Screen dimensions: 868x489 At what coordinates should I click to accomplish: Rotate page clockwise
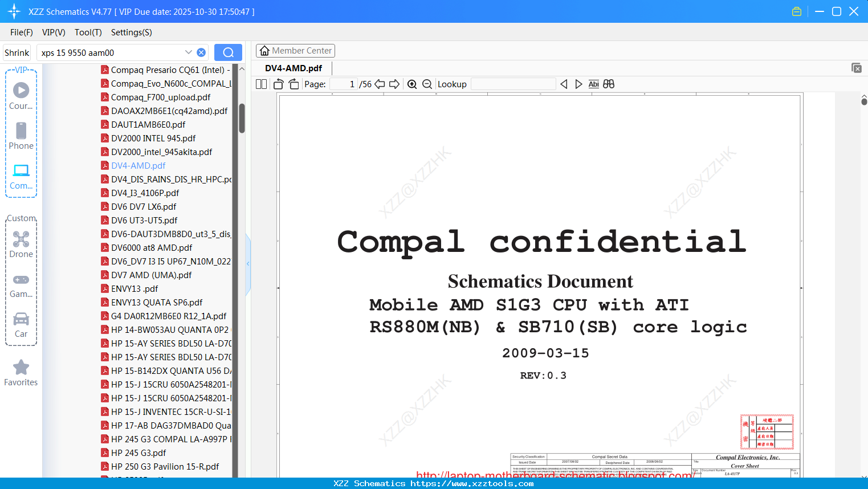(x=294, y=84)
